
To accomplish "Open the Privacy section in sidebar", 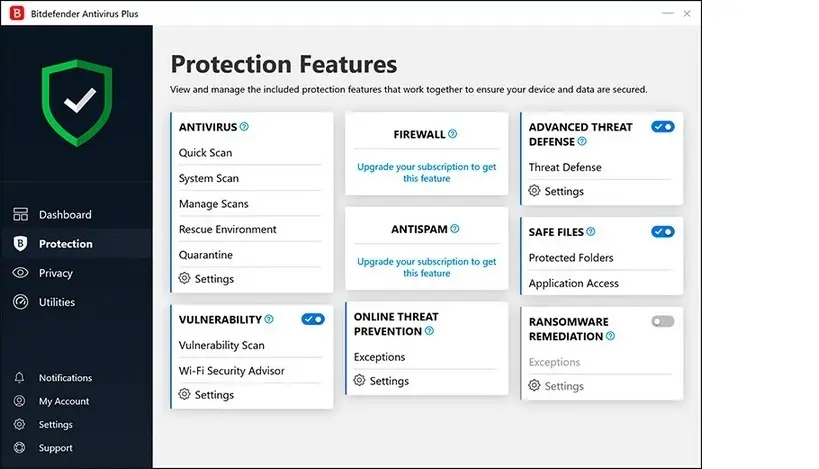I will [55, 273].
